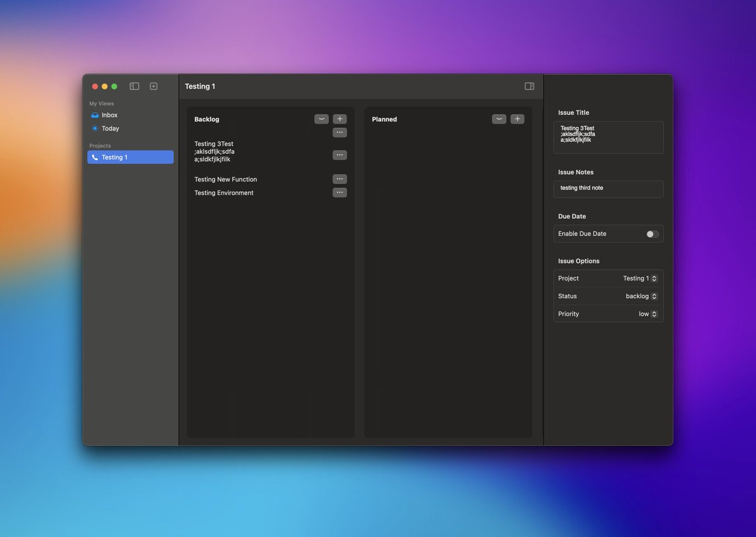Viewport: 756px width, 537px height.
Task: Click the Planned column heading
Action: click(x=384, y=119)
